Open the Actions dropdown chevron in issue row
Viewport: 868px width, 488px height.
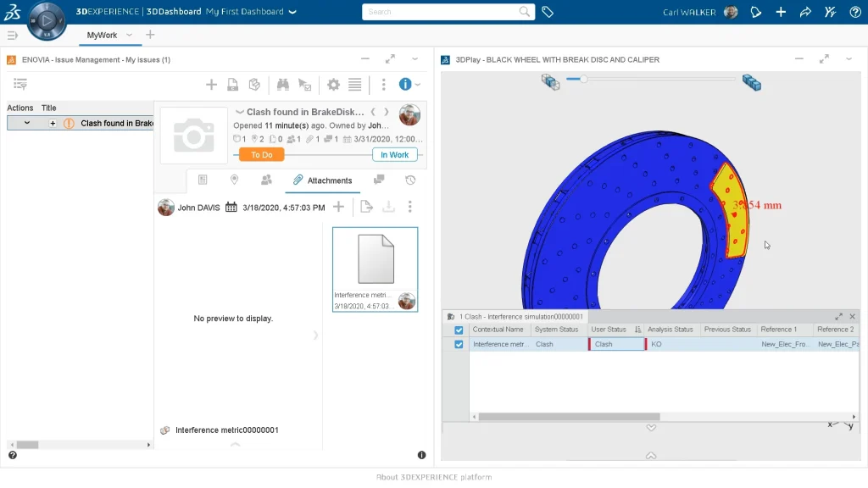coord(27,124)
